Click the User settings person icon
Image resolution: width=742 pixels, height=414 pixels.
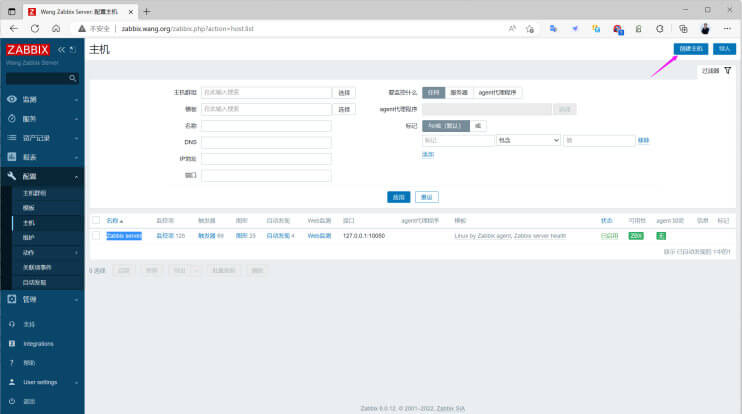pyautogui.click(x=12, y=382)
